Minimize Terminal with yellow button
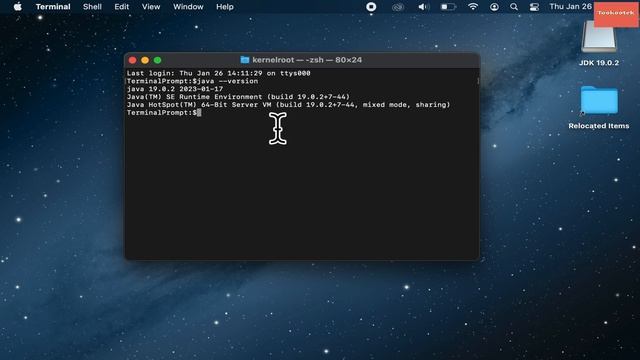Image resolution: width=640 pixels, height=360 pixels. pos(145,60)
